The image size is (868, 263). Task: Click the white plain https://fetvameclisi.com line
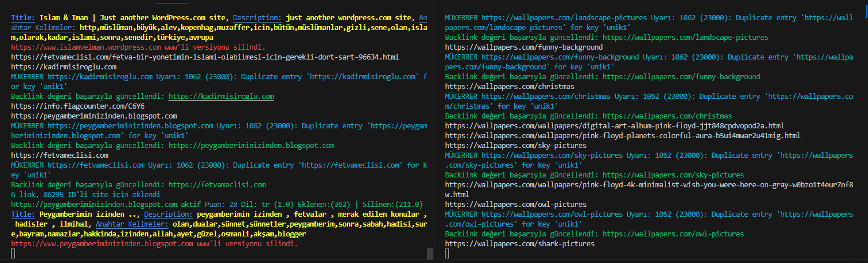[x=59, y=155]
